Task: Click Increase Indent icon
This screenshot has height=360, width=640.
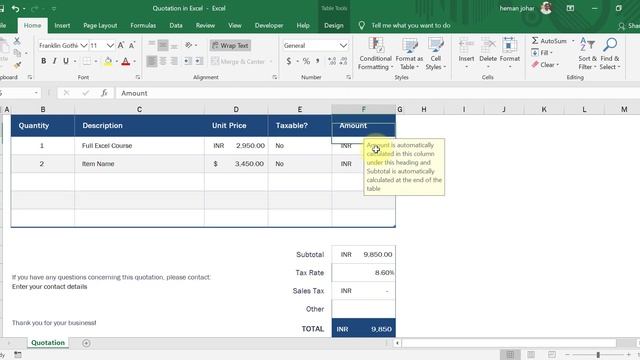Action: tap(199, 61)
